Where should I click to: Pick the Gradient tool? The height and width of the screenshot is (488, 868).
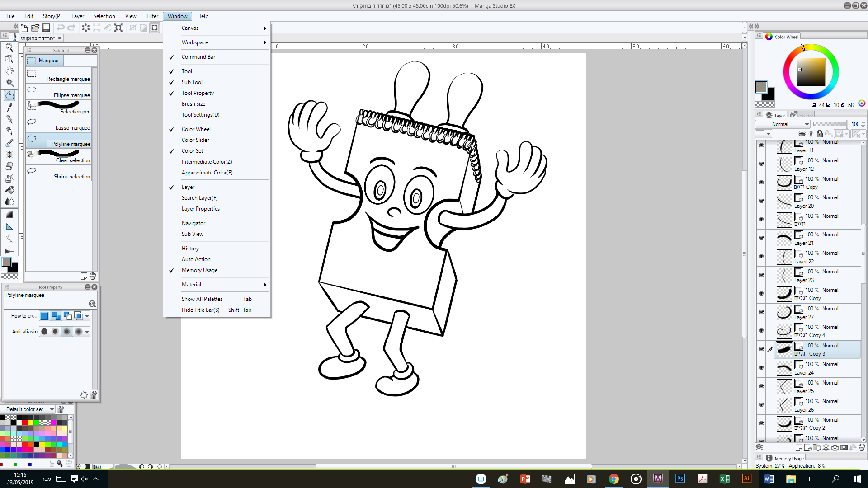click(x=9, y=215)
